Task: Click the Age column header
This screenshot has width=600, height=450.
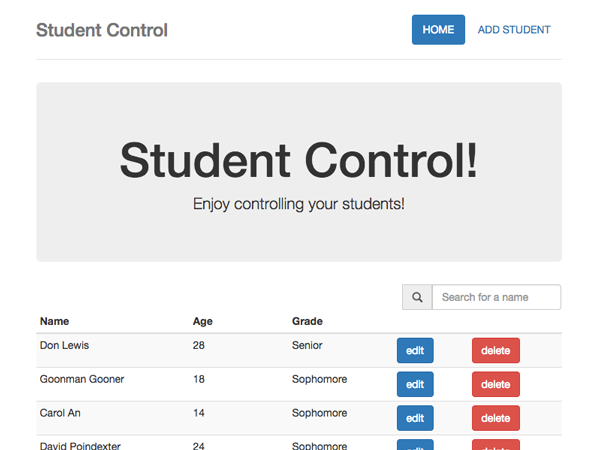Action: pos(202,321)
